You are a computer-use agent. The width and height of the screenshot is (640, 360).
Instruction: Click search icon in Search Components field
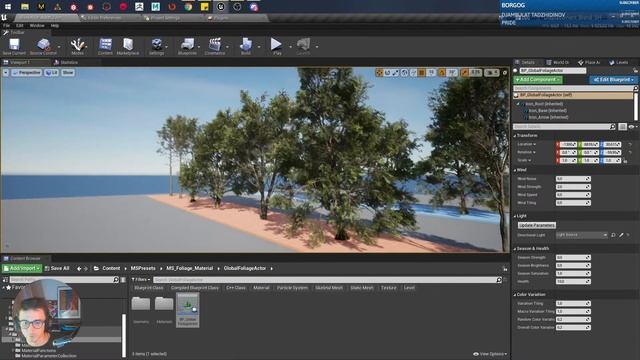click(635, 88)
